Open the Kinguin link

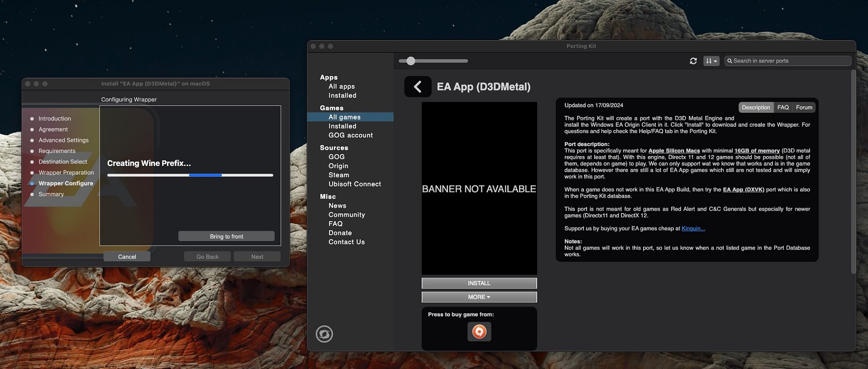pyautogui.click(x=693, y=228)
